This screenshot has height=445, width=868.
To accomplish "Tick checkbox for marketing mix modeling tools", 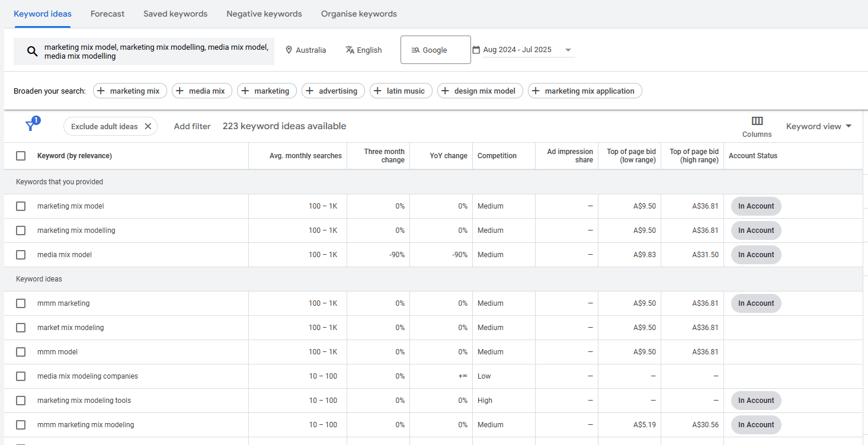I will coord(21,401).
